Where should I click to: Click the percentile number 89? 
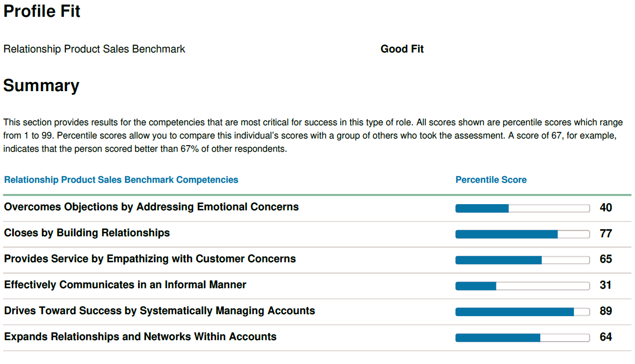click(606, 311)
